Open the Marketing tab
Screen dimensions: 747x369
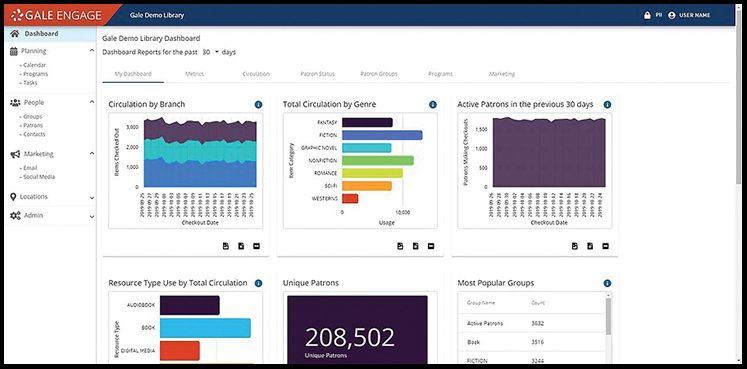click(x=502, y=74)
